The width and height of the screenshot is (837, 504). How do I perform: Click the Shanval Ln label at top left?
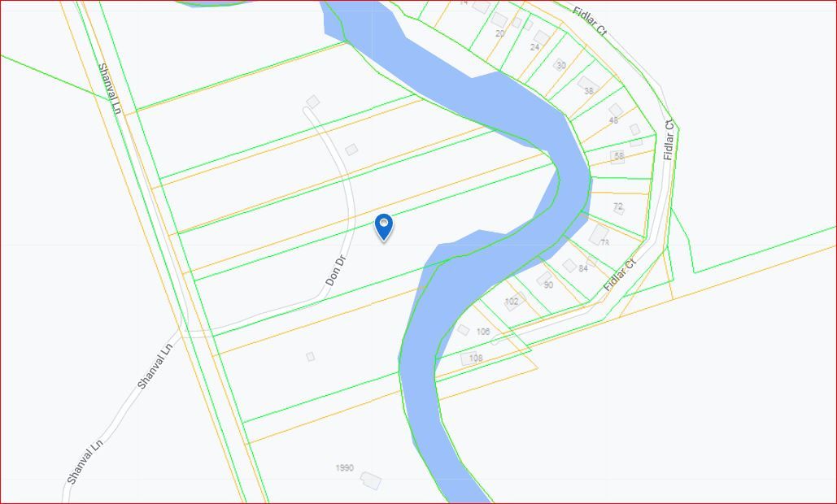109,89
